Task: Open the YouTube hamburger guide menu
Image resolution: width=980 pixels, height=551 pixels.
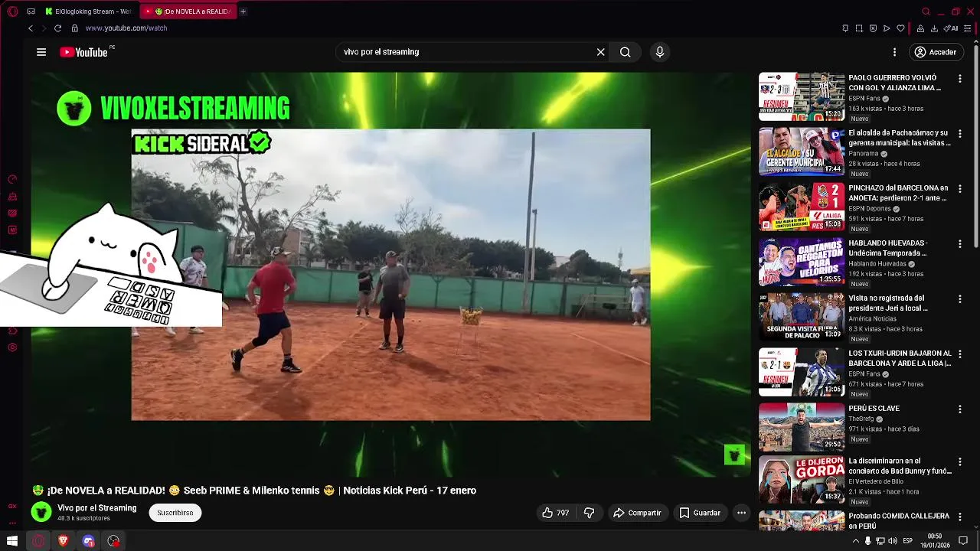Action: 41,52
